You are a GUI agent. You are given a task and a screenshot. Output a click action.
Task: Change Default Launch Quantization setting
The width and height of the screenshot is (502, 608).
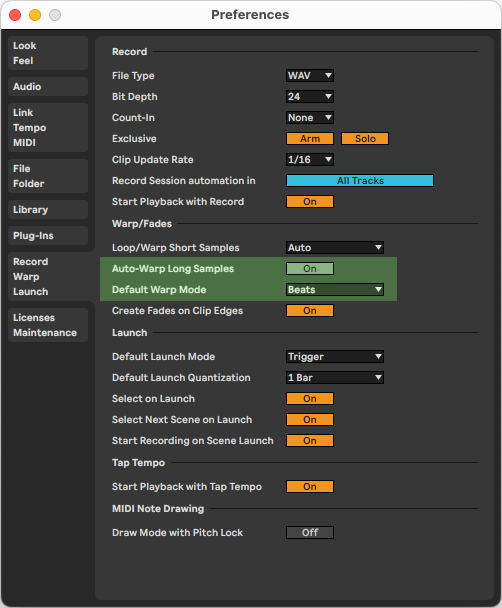tap(335, 377)
